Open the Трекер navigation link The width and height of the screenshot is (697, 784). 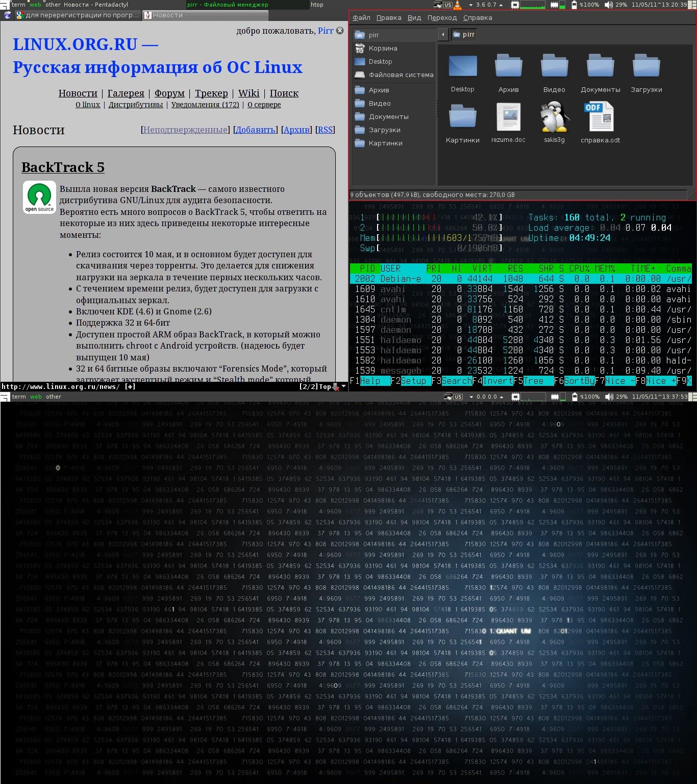211,93
